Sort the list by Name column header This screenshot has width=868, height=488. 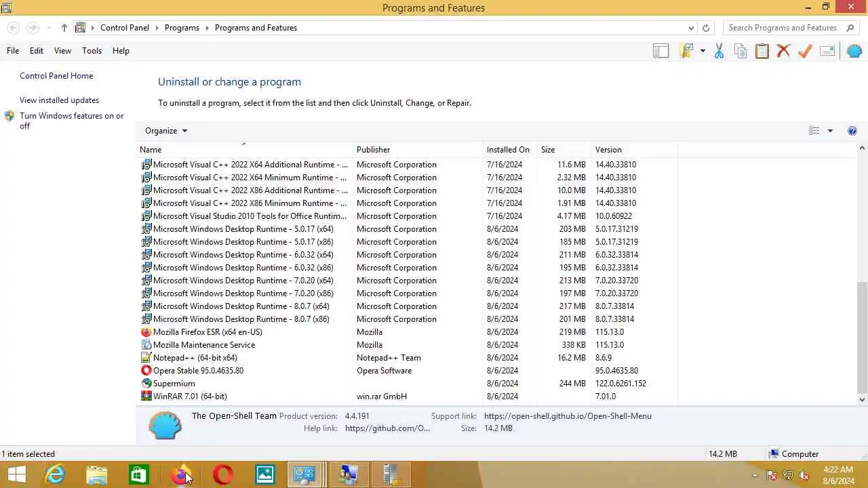244,150
